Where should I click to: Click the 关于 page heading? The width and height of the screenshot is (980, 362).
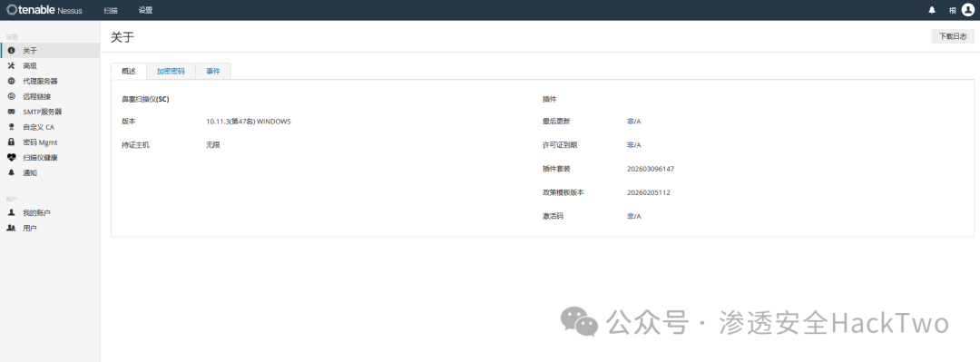coord(122,37)
